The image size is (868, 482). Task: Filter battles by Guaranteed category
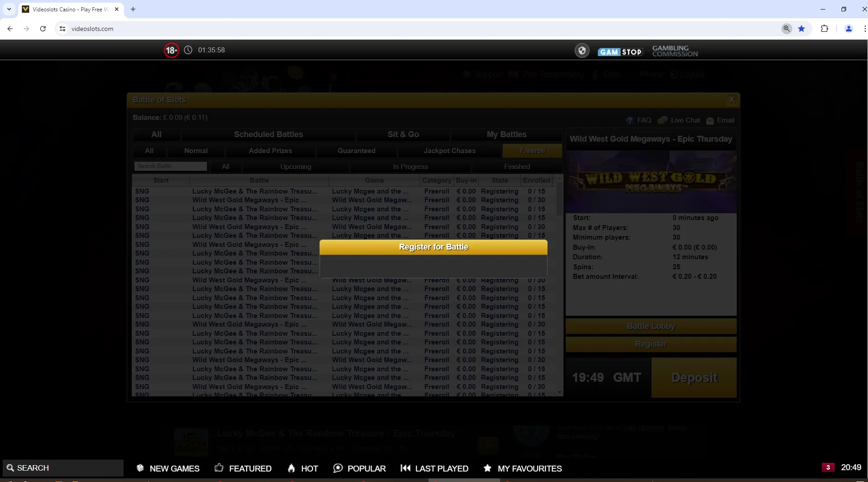356,151
